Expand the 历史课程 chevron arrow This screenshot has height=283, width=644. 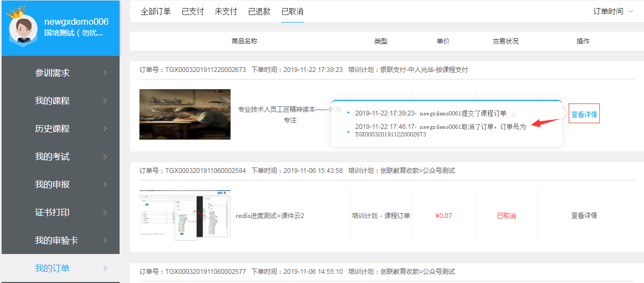[105, 129]
